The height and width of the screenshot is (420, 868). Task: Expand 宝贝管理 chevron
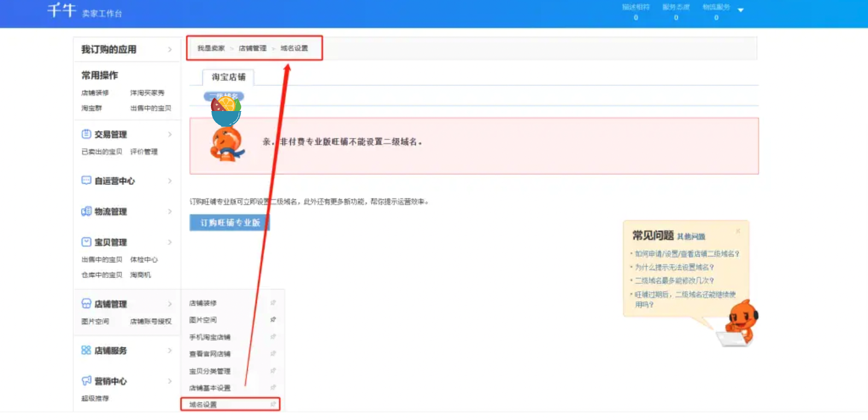click(170, 242)
